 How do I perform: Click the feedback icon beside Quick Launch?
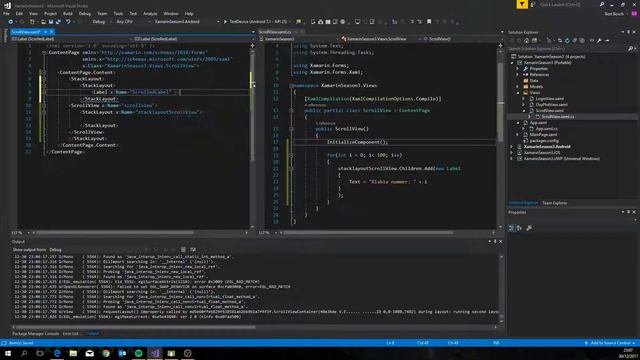[533, 4]
